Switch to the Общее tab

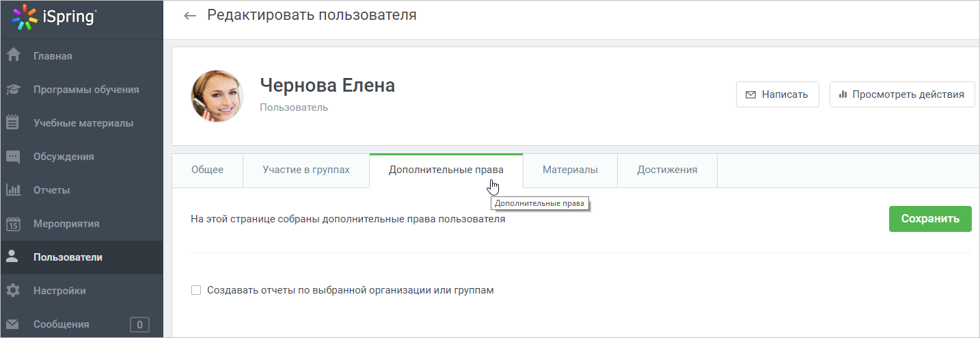coord(207,170)
